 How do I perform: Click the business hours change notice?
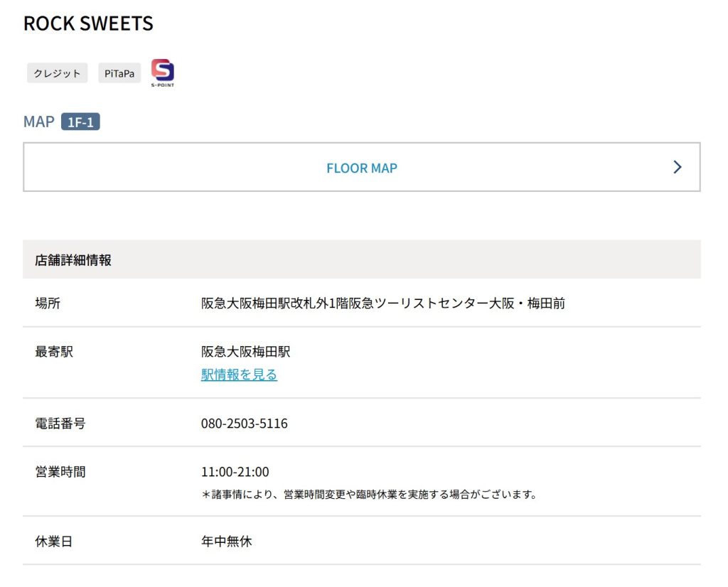pyautogui.click(x=370, y=494)
